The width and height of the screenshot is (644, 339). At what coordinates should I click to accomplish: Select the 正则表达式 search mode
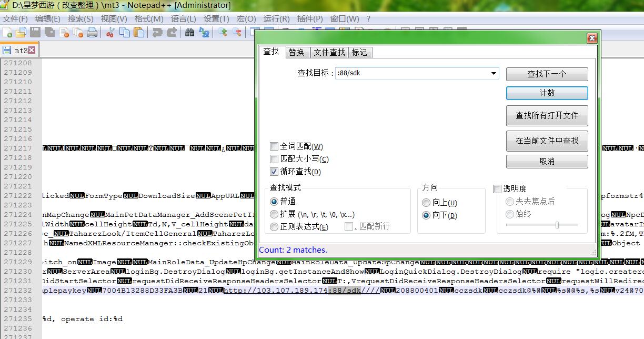pyautogui.click(x=274, y=227)
